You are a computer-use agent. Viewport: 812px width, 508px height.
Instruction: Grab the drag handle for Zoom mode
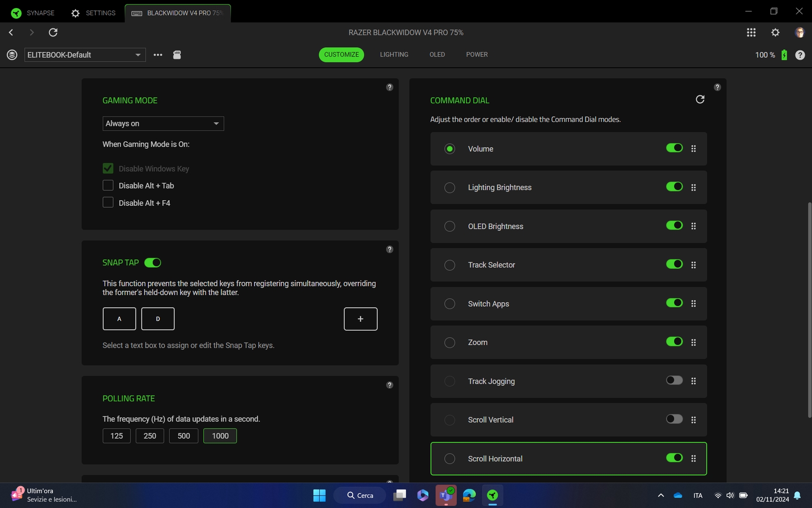coord(693,342)
